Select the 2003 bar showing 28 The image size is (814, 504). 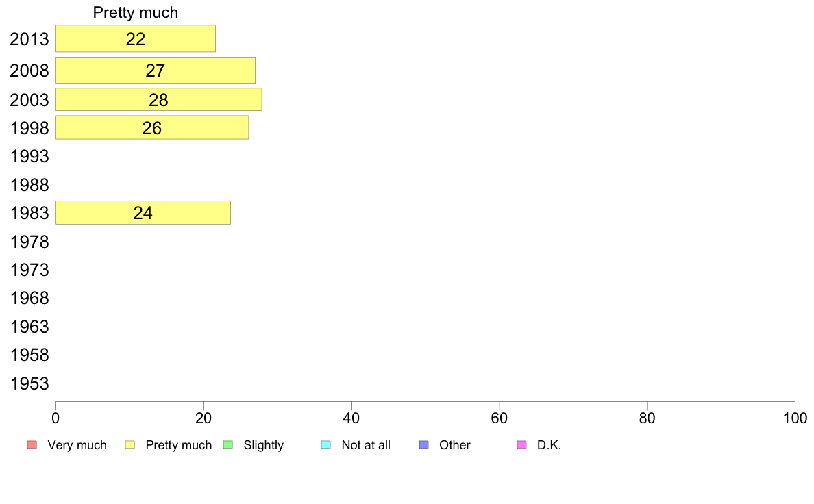pos(159,100)
